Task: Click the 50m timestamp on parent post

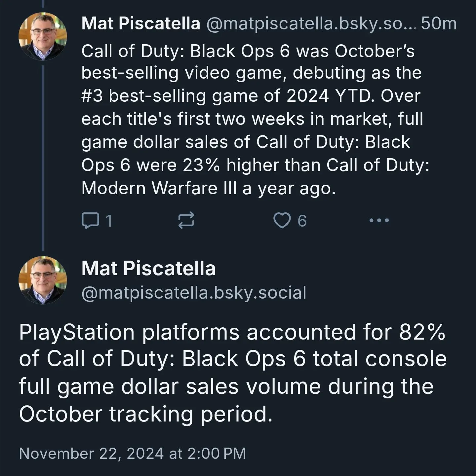Action: pyautogui.click(x=439, y=24)
